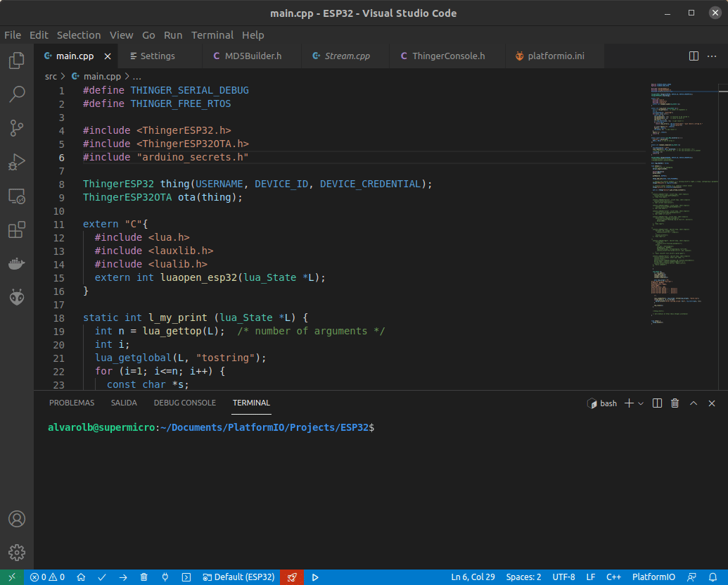Add a new terminal with plus
This screenshot has width=728, height=585.
[629, 403]
